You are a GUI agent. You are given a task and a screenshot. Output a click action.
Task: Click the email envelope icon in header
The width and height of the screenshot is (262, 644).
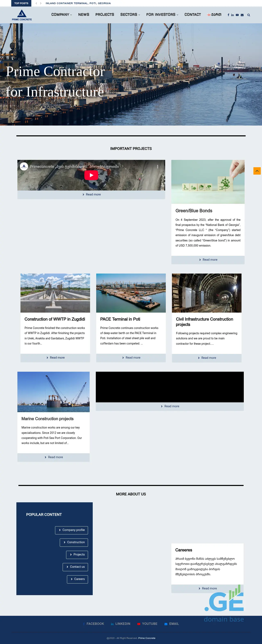coord(242,15)
